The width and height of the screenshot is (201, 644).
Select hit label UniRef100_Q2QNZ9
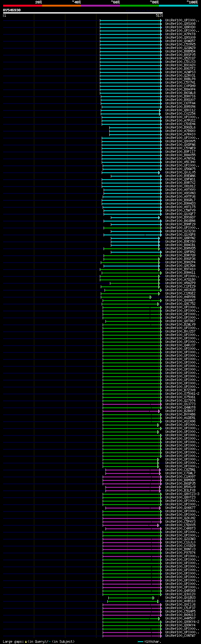(x=180, y=48)
